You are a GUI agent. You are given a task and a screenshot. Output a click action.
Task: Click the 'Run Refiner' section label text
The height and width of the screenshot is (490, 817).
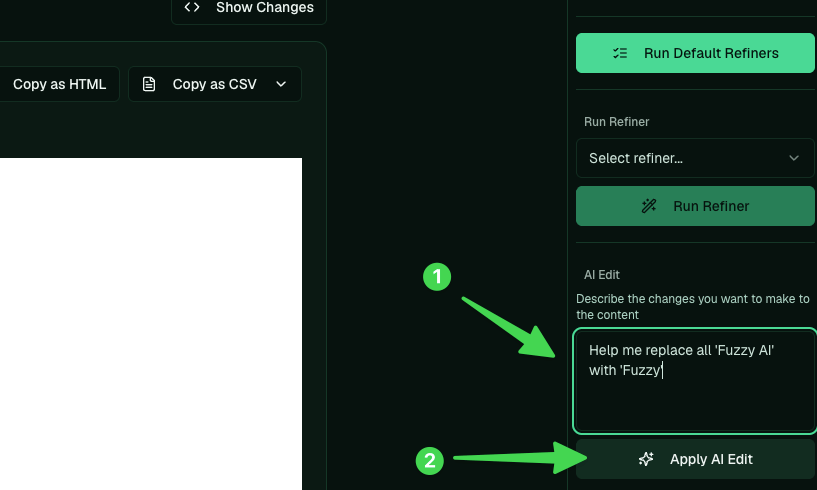[x=616, y=122]
